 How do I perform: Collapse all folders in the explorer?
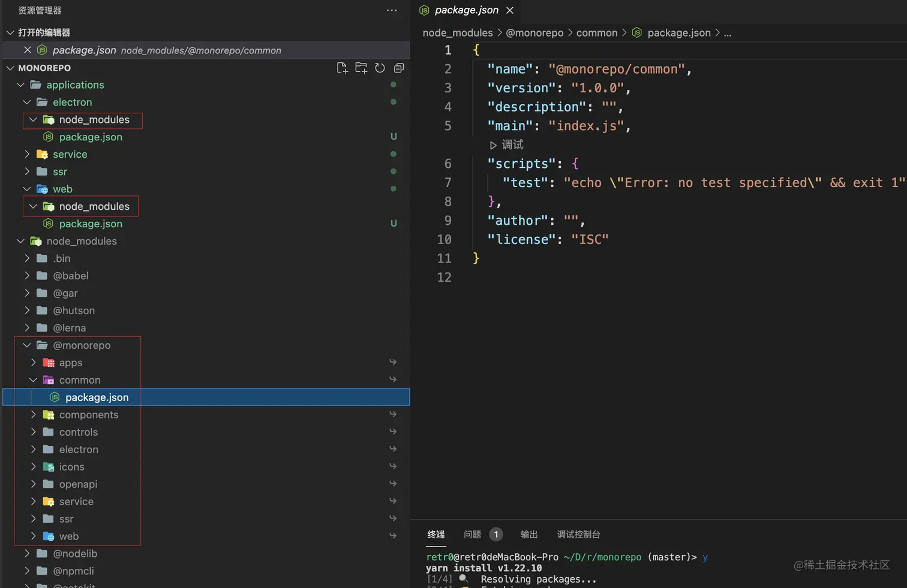399,68
